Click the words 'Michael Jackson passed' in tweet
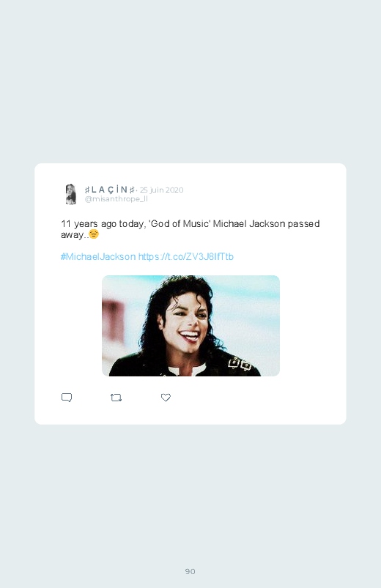Screen dimensions: 381x588 [x=266, y=224]
